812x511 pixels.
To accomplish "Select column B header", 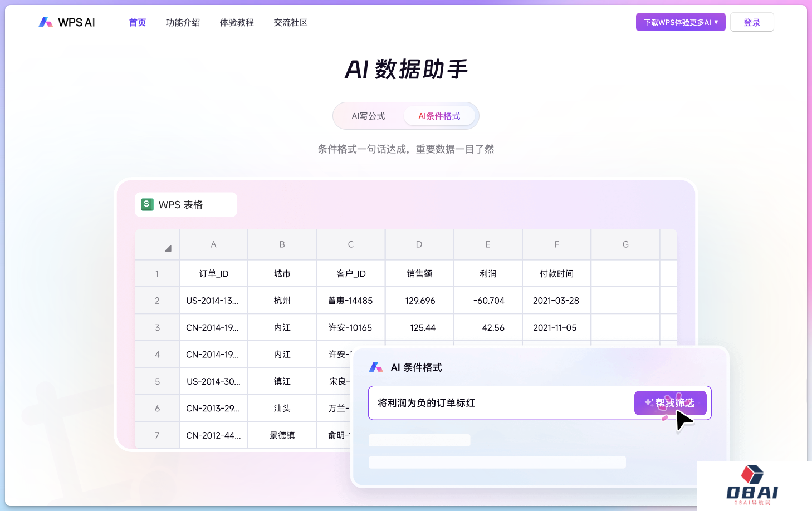I will click(x=282, y=244).
